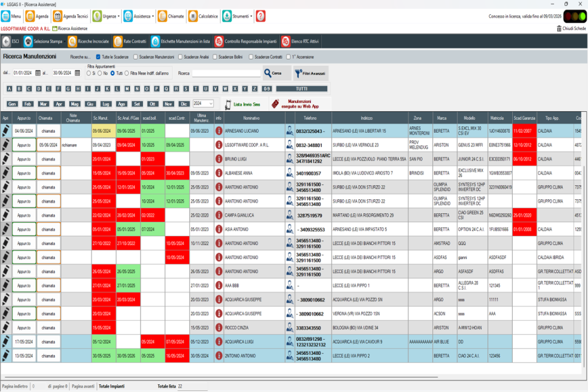Enable the Scadenze Manutenzioni checkbox
This screenshot has width=588, height=392.
tap(136, 57)
